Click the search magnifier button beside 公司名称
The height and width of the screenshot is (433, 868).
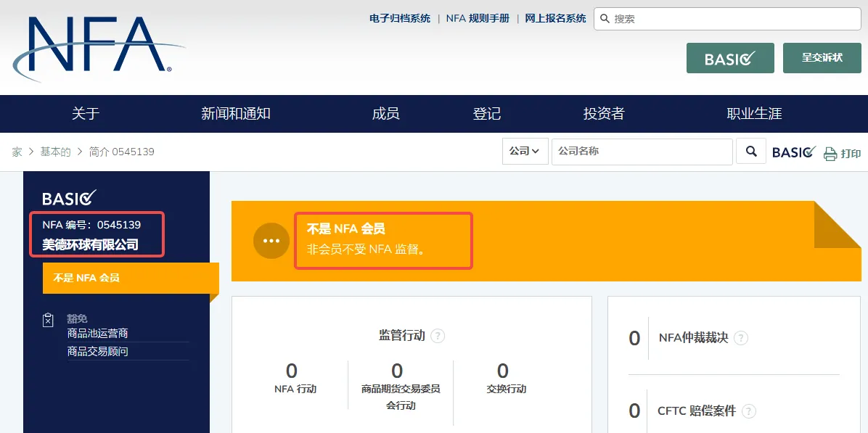point(750,151)
